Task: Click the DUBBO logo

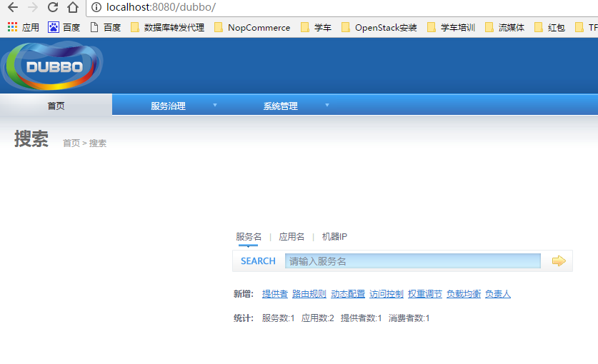Action: coord(52,66)
